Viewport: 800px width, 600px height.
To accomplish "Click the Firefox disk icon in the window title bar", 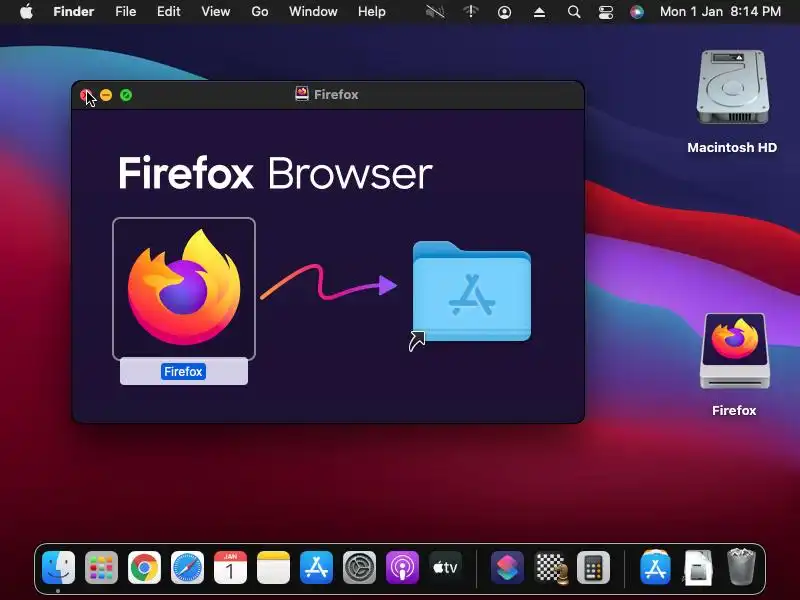I will 302,94.
